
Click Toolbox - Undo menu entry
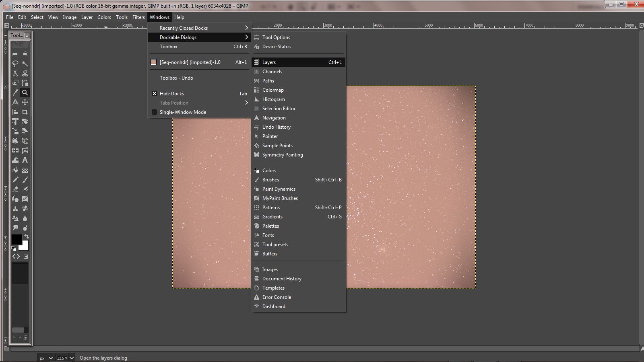[176, 78]
